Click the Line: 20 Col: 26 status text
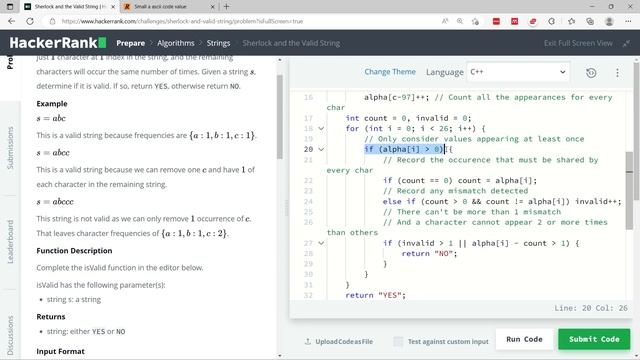Screen dimensions: 640x360 coord(591,308)
